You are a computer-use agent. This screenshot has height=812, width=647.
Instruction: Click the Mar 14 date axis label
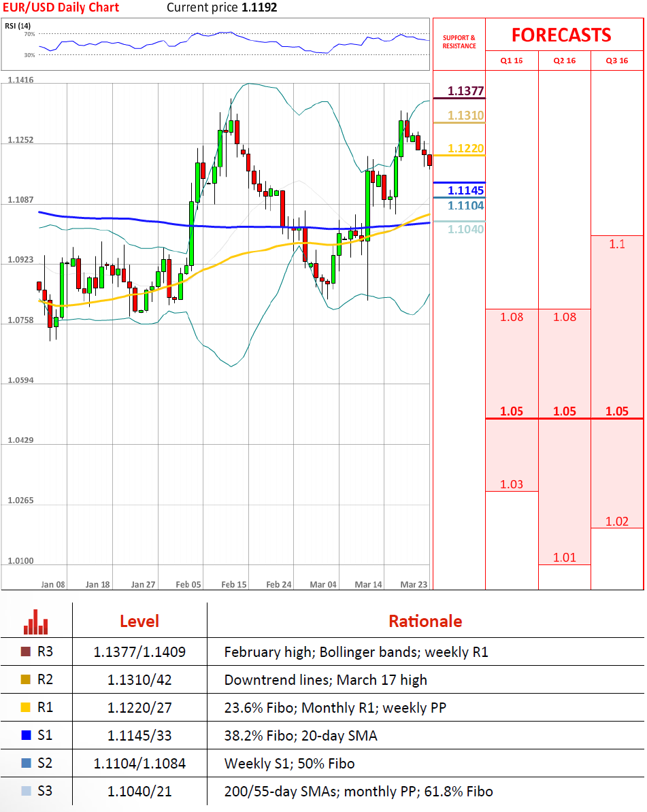pyautogui.click(x=368, y=584)
